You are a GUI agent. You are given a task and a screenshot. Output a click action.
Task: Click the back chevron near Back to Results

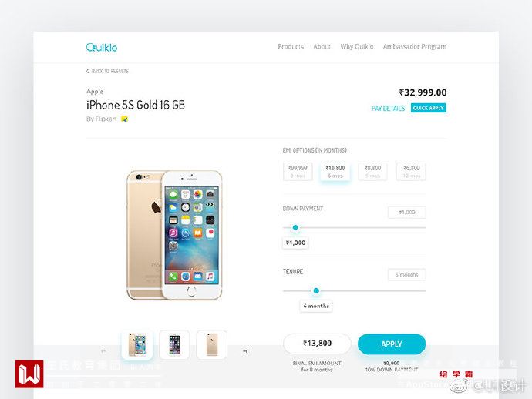pos(88,71)
